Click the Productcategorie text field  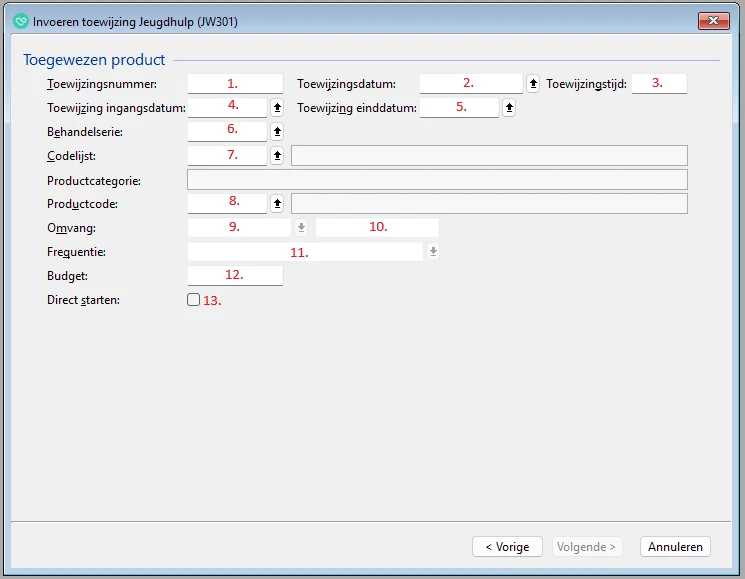437,180
